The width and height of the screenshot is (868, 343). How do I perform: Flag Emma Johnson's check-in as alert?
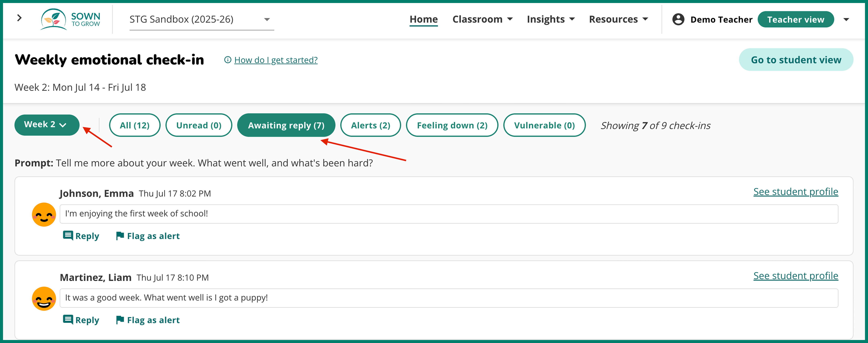(148, 236)
